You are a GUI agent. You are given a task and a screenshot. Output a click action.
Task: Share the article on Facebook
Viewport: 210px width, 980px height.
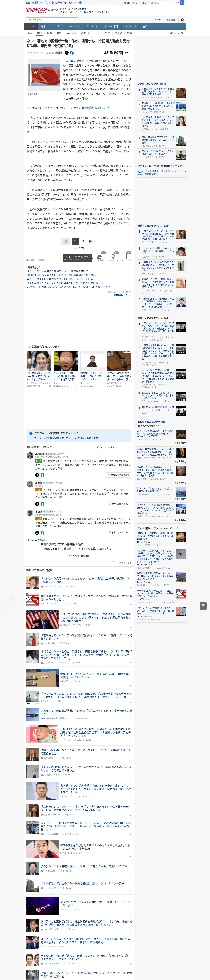click(72, 53)
